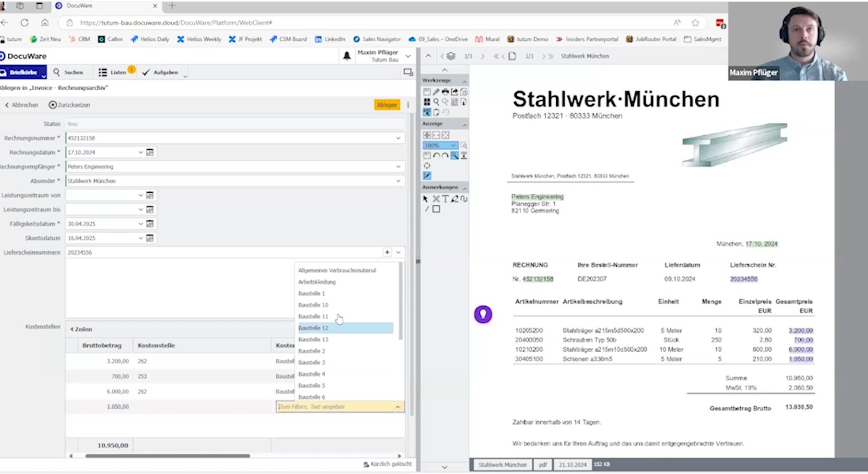This screenshot has height=474, width=868.
Task: Expand the Lieferscheinnummern dropdown arrow
Action: pyautogui.click(x=398, y=252)
